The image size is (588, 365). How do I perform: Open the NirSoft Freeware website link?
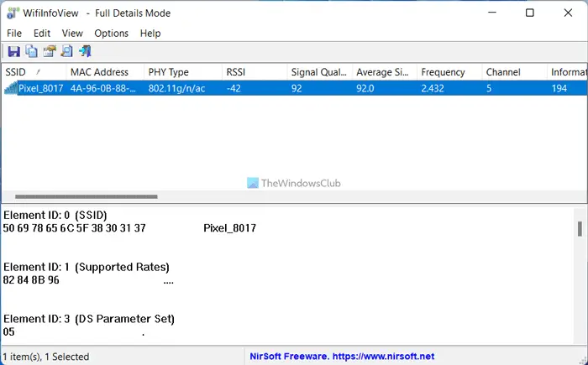pos(342,357)
